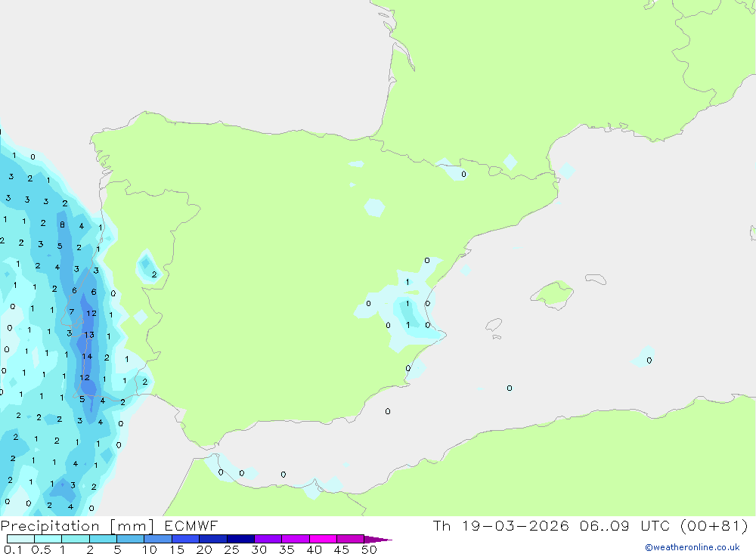This screenshot has height=554, width=756.
Task: Click the 25–30 mm violet legend box
Action: [x=240, y=539]
